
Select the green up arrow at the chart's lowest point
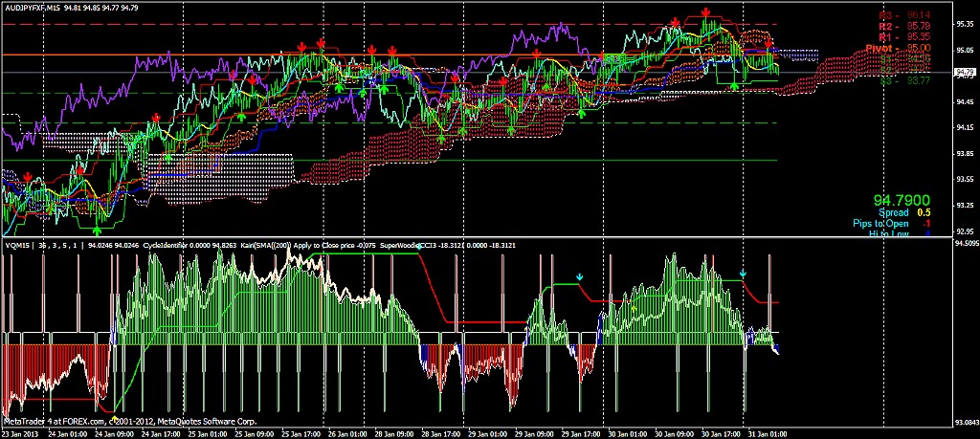tap(98, 229)
